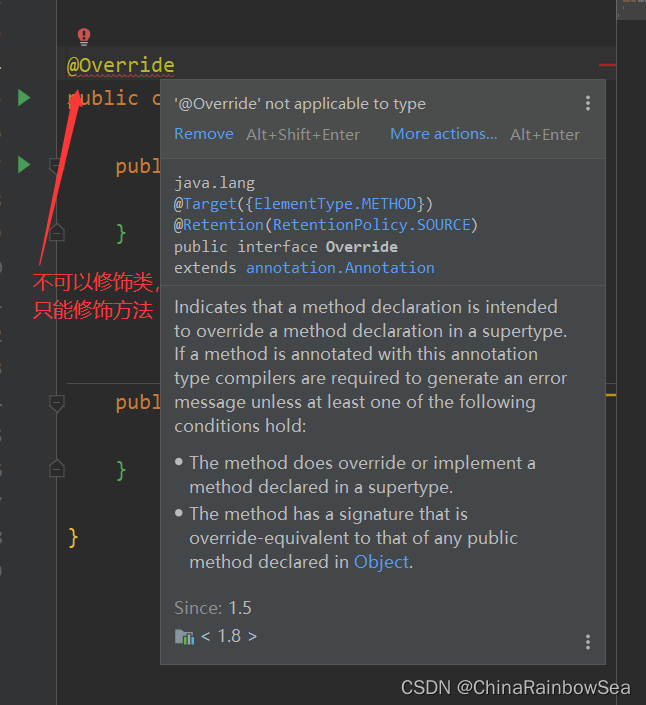The height and width of the screenshot is (705, 646).
Task: Open the documentation popup's bottom three-dot menu
Action: (x=588, y=642)
